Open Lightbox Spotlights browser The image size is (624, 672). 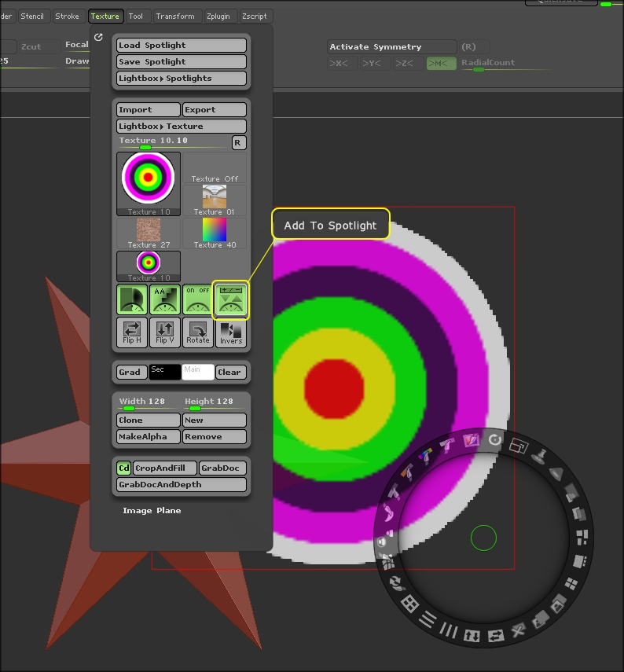(182, 79)
